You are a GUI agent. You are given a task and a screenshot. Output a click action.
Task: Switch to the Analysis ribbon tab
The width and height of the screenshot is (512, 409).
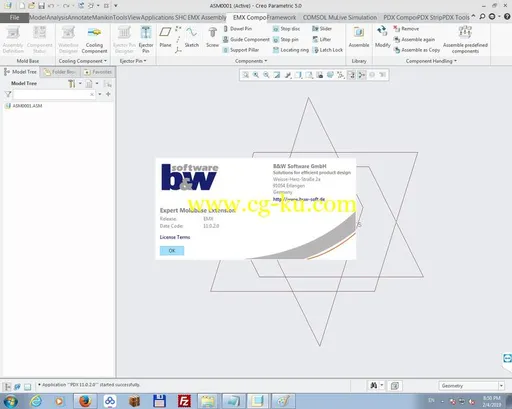coord(57,17)
